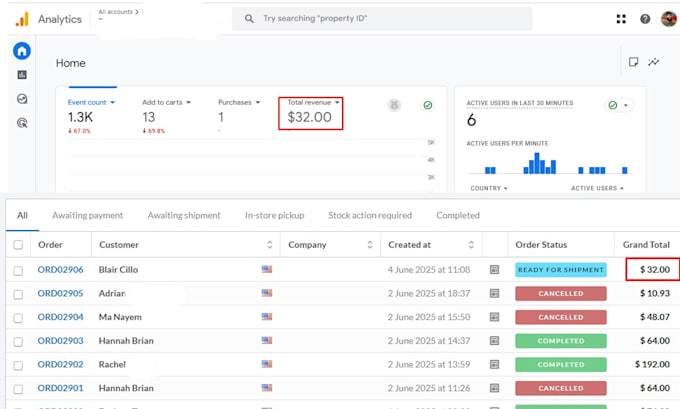Open the help question mark icon
Image resolution: width=680 pixels, height=409 pixels.
(x=645, y=19)
